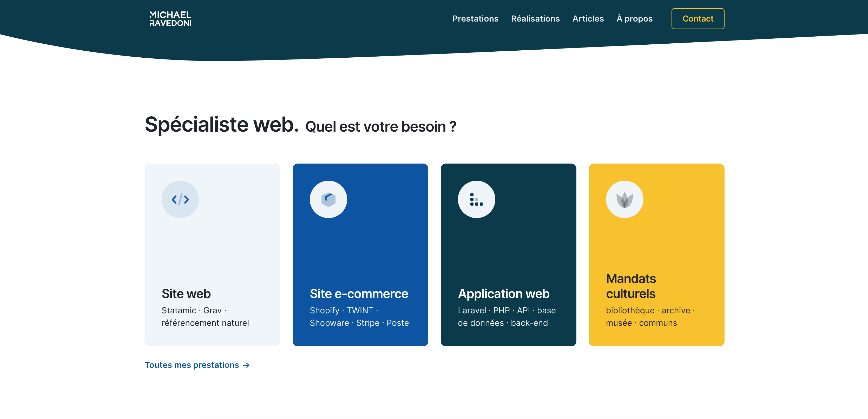This screenshot has width=868, height=419.
Task: Click the 'Spécialiste web.' heading
Action: [222, 125]
